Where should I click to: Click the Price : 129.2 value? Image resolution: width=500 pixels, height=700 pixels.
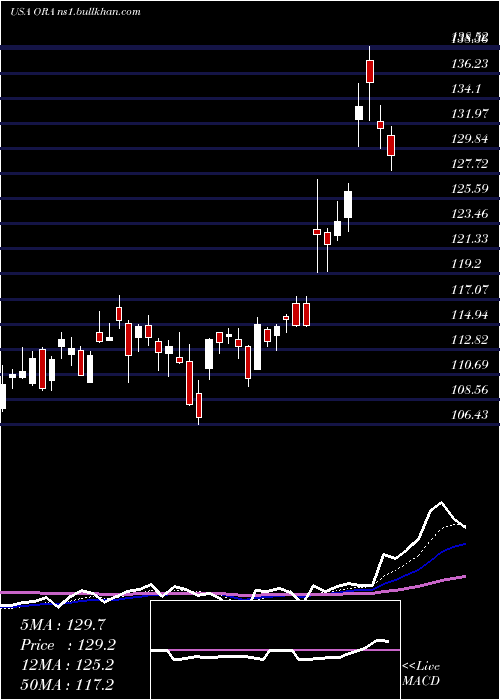pos(68,645)
